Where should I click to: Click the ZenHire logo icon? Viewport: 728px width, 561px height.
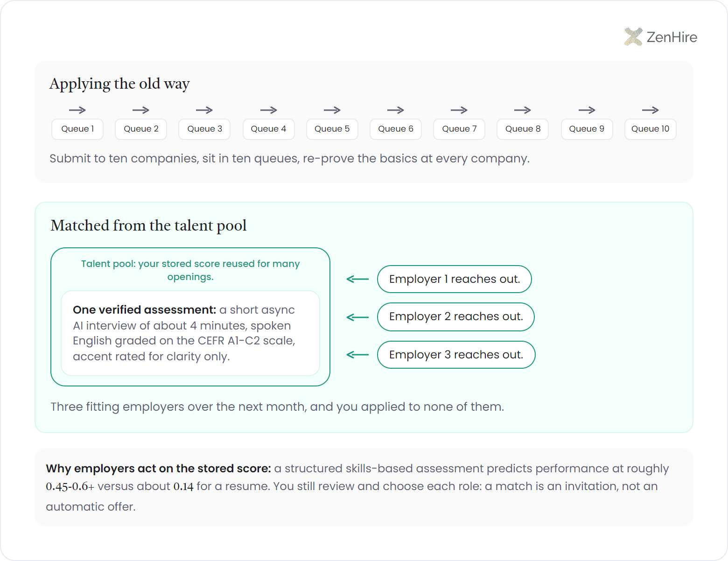pos(633,37)
